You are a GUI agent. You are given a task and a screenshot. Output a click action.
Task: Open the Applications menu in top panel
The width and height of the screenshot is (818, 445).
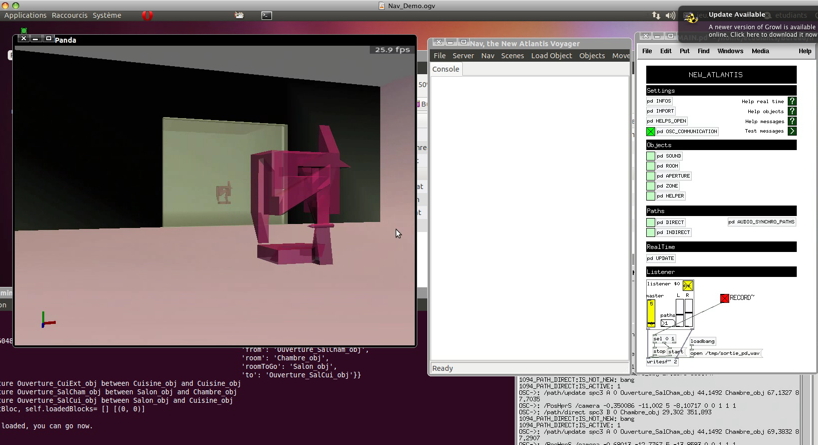click(25, 16)
